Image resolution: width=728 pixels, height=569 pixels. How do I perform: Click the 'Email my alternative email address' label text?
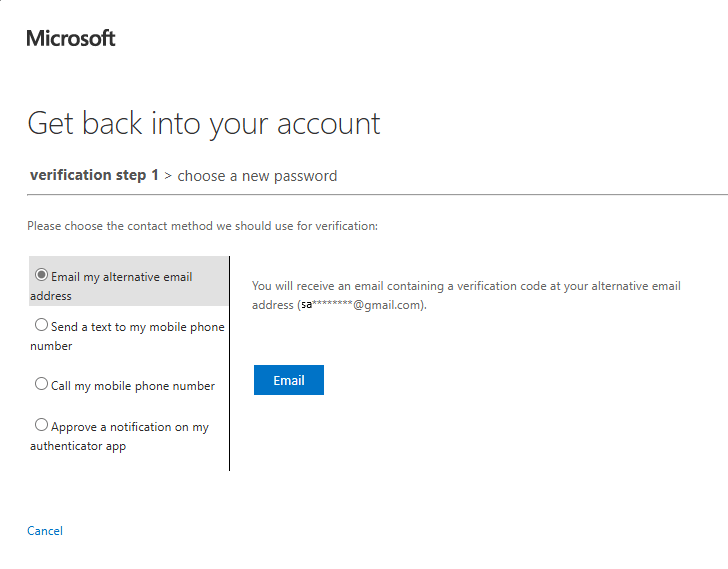tap(121, 277)
